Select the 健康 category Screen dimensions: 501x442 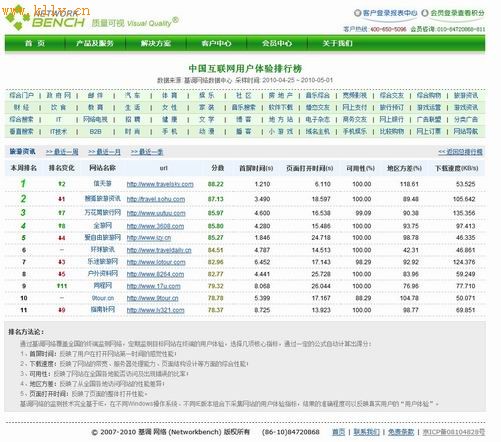(170, 120)
